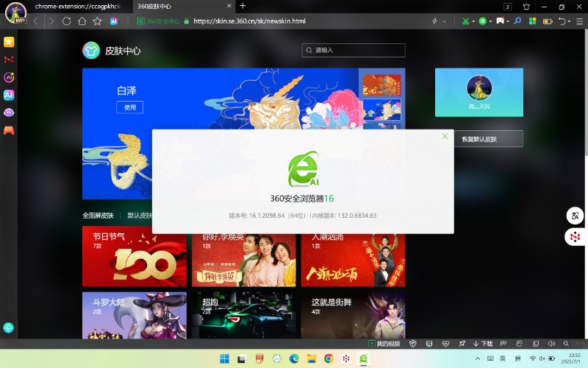Select the 全面屏皮肤 category tab
Viewport: 588px width, 368px height.
pos(98,216)
